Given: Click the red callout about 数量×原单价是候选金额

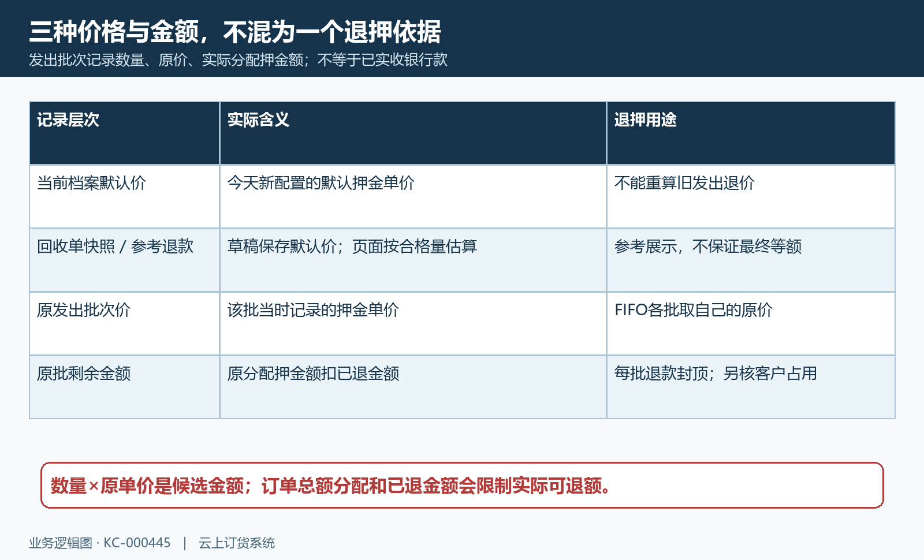Looking at the screenshot, I should click(462, 486).
